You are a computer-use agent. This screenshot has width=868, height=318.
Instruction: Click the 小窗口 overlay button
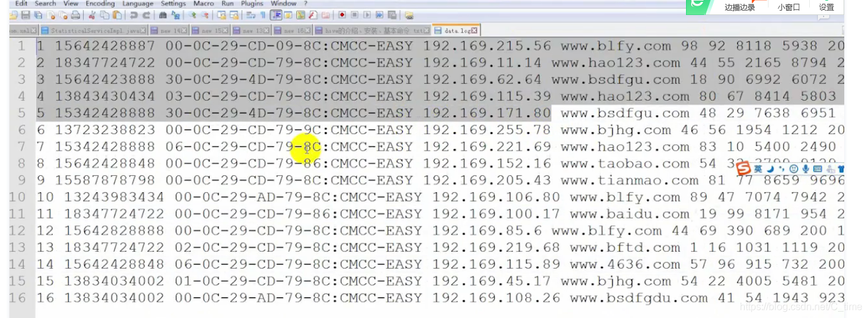(x=789, y=8)
